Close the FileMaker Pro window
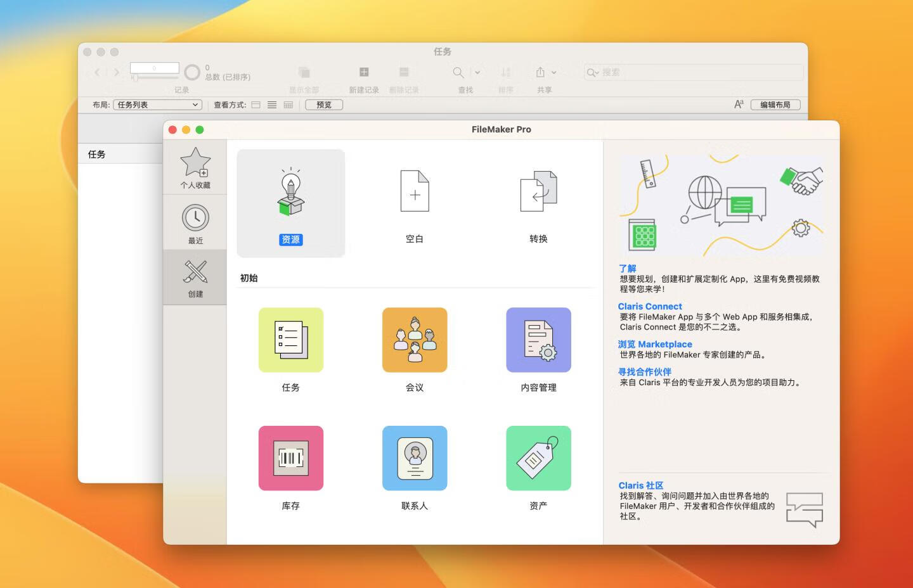 click(x=172, y=130)
